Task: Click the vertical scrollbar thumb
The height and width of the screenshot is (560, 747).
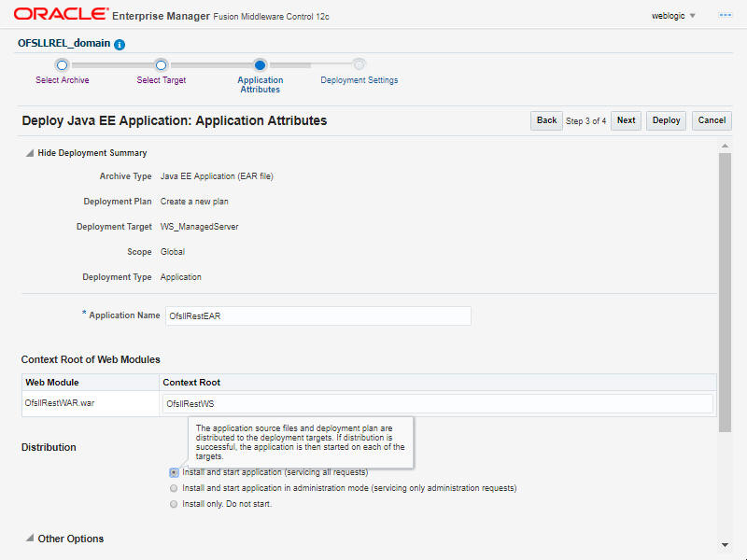Action: point(725,292)
